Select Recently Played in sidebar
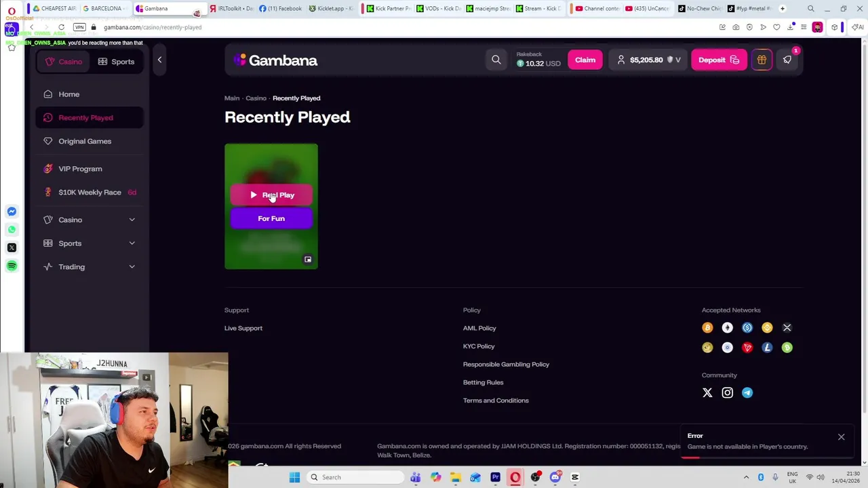The width and height of the screenshot is (868, 488). (x=90, y=118)
